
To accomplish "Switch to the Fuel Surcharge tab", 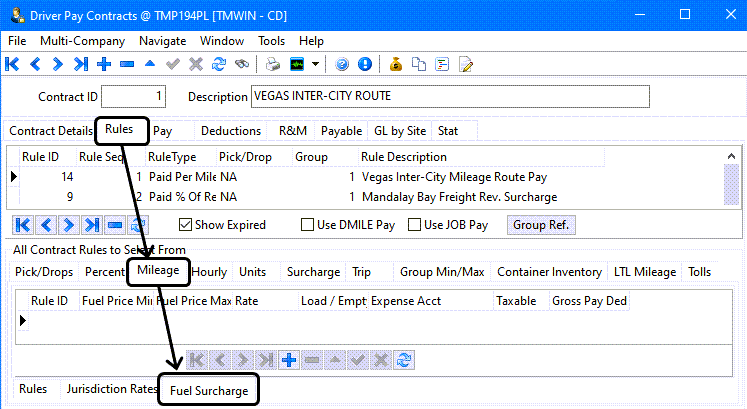I will 209,390.
